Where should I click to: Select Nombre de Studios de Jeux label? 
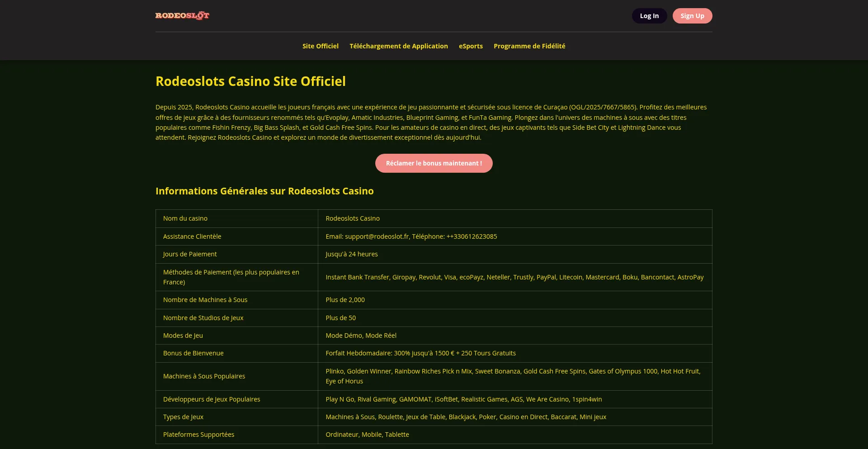tap(237, 318)
